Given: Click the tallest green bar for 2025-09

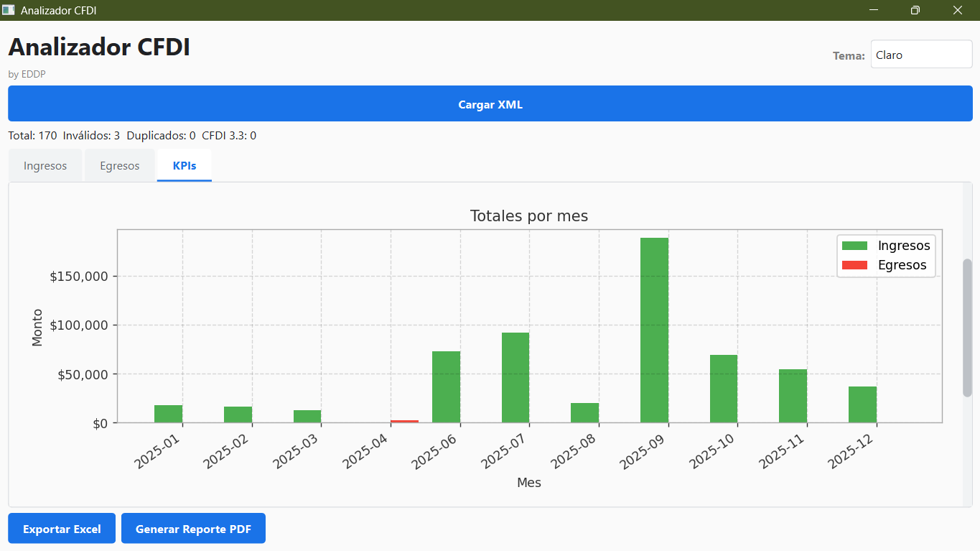Looking at the screenshot, I should 654,330.
